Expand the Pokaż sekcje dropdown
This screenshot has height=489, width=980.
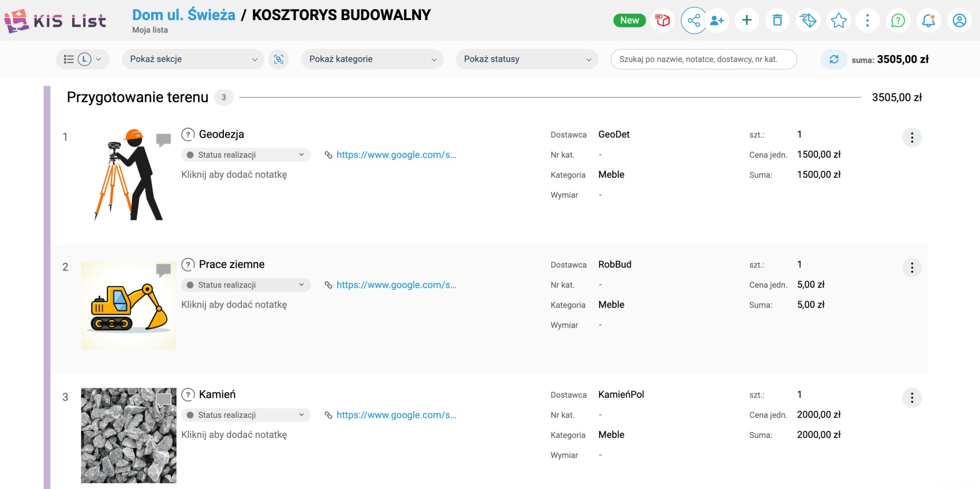[x=193, y=59]
